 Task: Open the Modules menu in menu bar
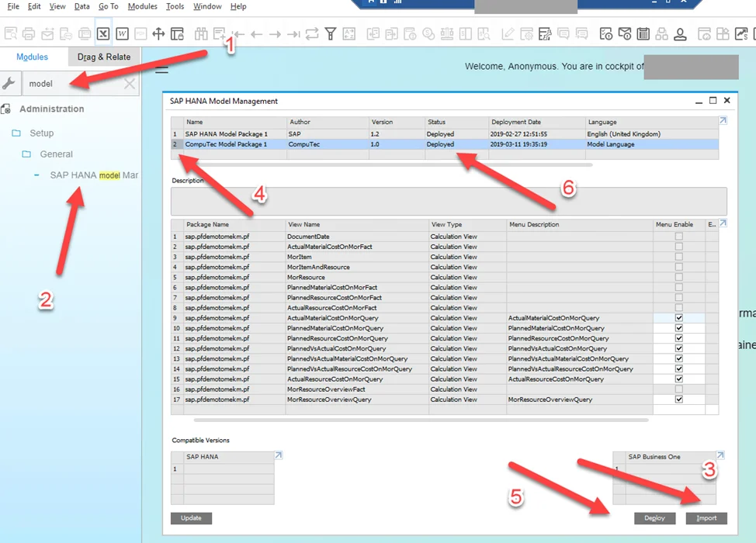pyautogui.click(x=142, y=6)
